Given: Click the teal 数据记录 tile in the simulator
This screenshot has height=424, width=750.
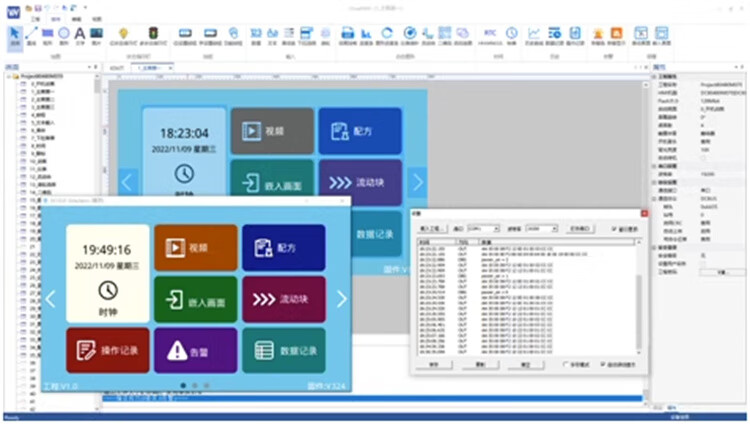Looking at the screenshot, I should (x=283, y=350).
